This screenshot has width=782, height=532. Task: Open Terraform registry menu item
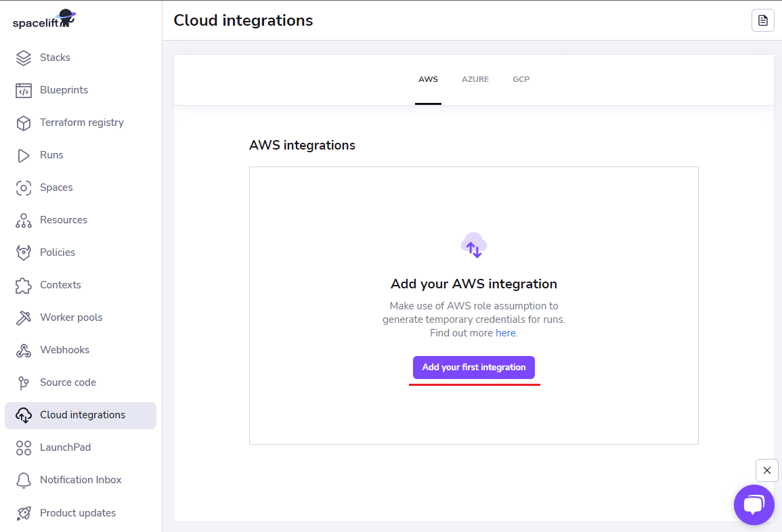[81, 123]
